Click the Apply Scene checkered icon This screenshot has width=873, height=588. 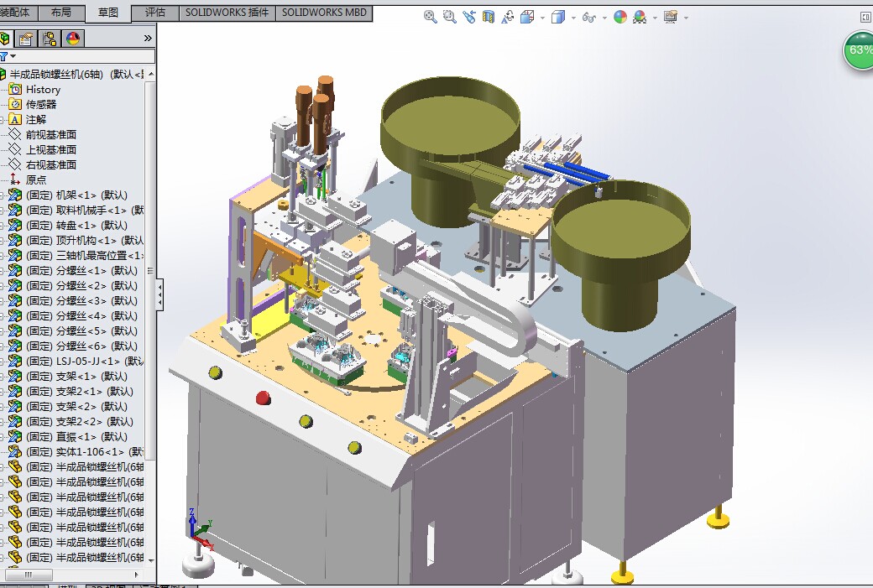[638, 17]
